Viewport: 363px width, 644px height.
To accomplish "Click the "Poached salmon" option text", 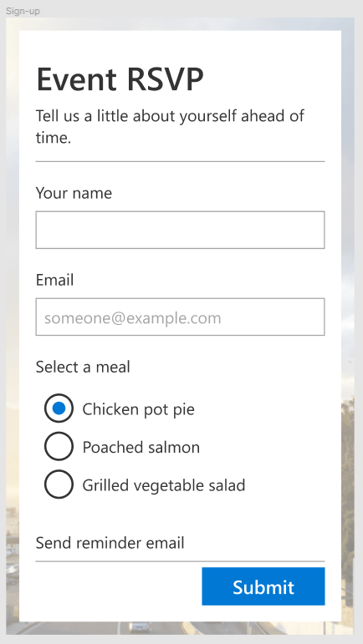I will pos(141,447).
